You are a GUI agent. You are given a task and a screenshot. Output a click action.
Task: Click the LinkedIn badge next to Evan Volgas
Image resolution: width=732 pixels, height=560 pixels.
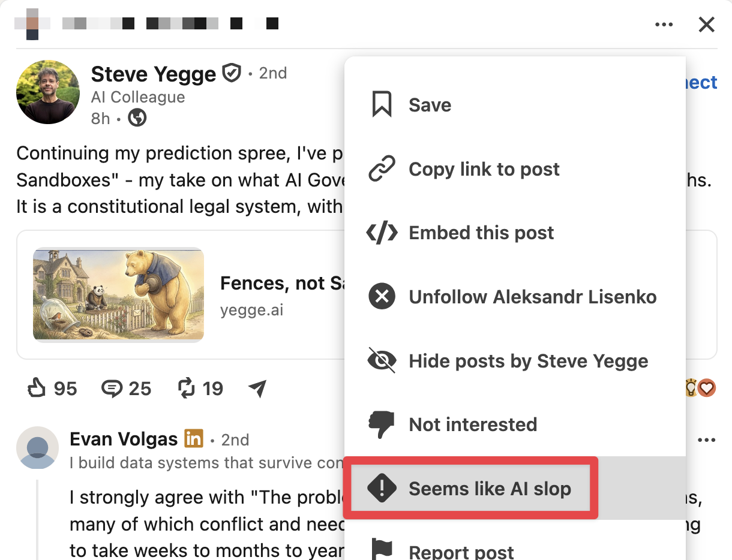coord(194,438)
